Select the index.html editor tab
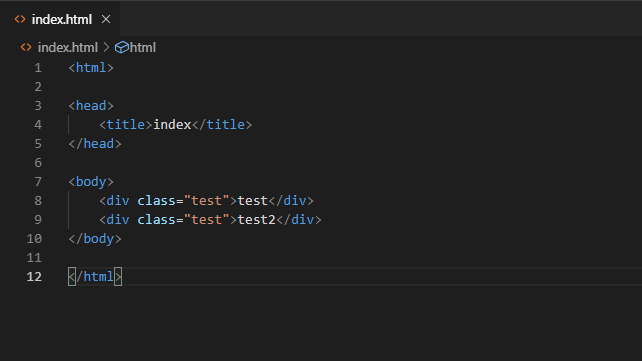The width and height of the screenshot is (642, 361). 60,19
